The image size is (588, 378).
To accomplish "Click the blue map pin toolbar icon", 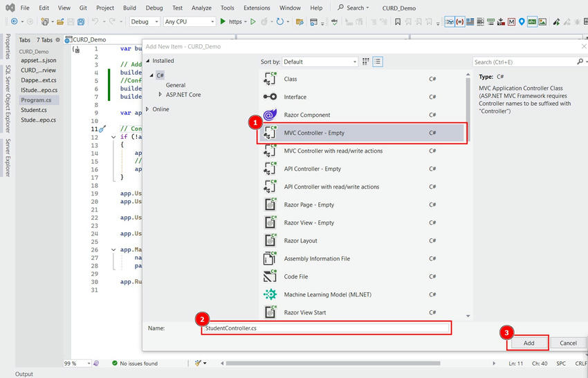I will point(522,21).
